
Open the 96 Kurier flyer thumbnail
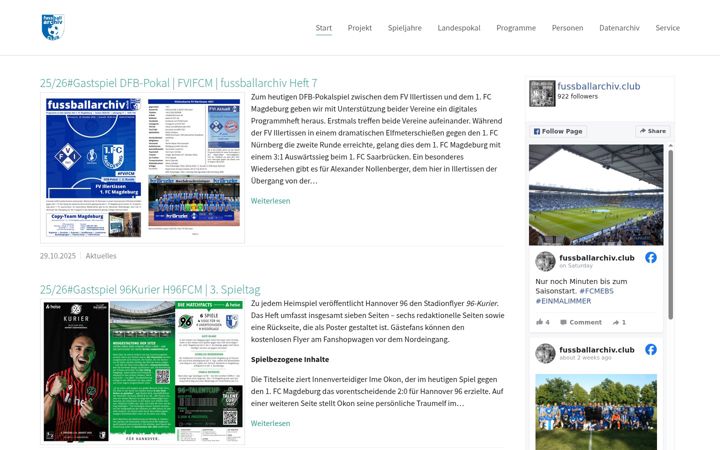click(142, 371)
